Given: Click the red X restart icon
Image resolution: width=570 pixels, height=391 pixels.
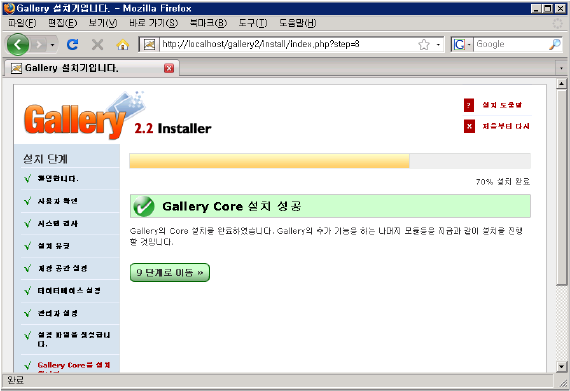Looking at the screenshot, I should point(469,126).
